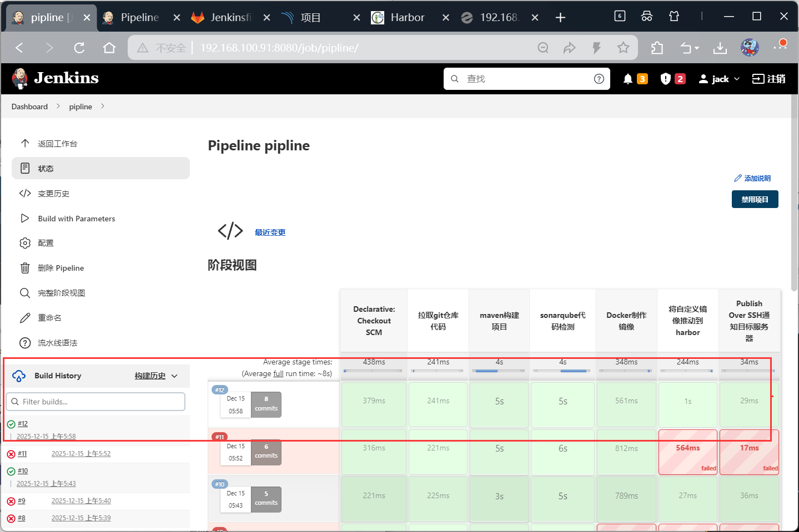
Task: Switch to Harbor browser tab
Action: click(x=410, y=18)
